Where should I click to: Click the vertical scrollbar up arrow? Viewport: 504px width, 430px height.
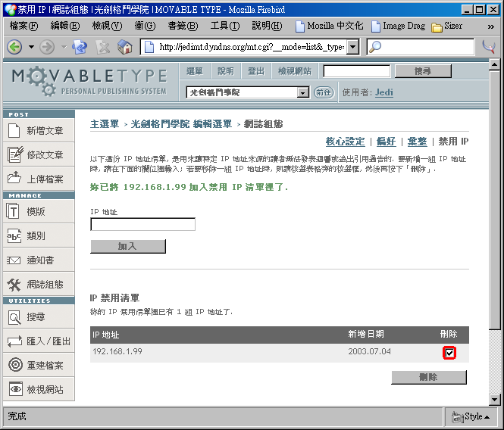[494, 64]
